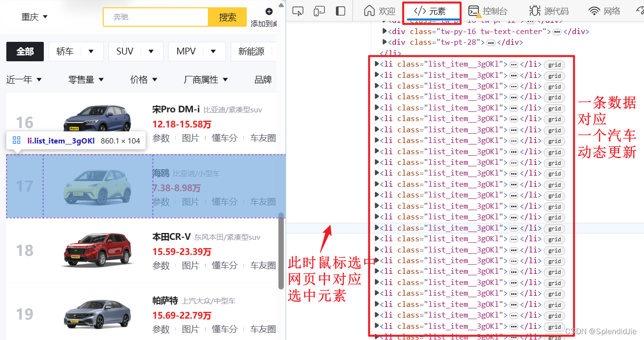Screen dimensions: 644x340
Task: Expand the highlighted li list_item node
Action: point(377,228)
